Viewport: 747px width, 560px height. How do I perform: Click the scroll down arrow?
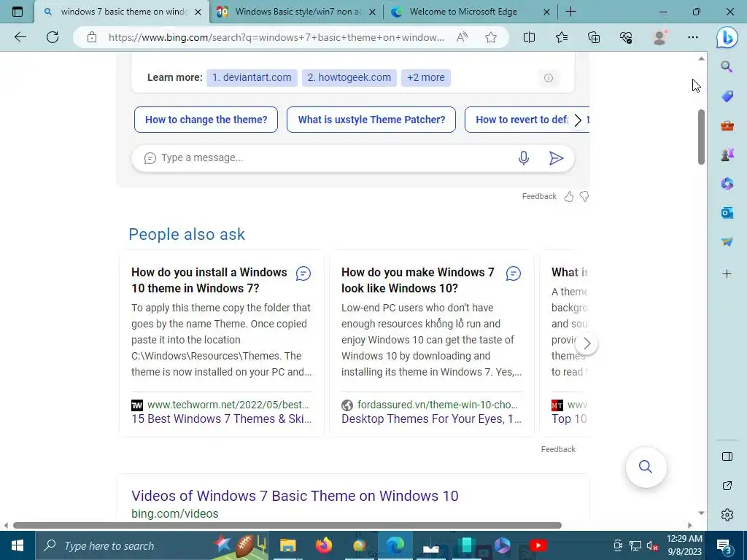coord(701,513)
